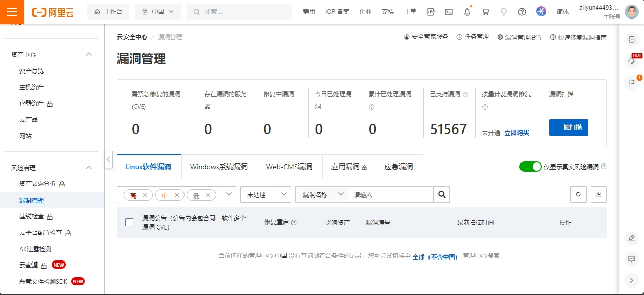
Task: Open the API tools icon in top bar
Action: pos(430,11)
